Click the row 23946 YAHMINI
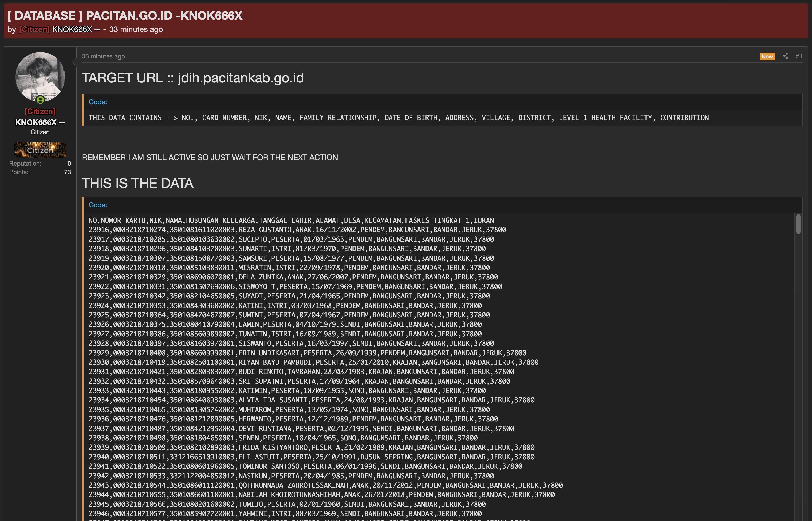Screen dimensions: 812x521 [285, 514]
